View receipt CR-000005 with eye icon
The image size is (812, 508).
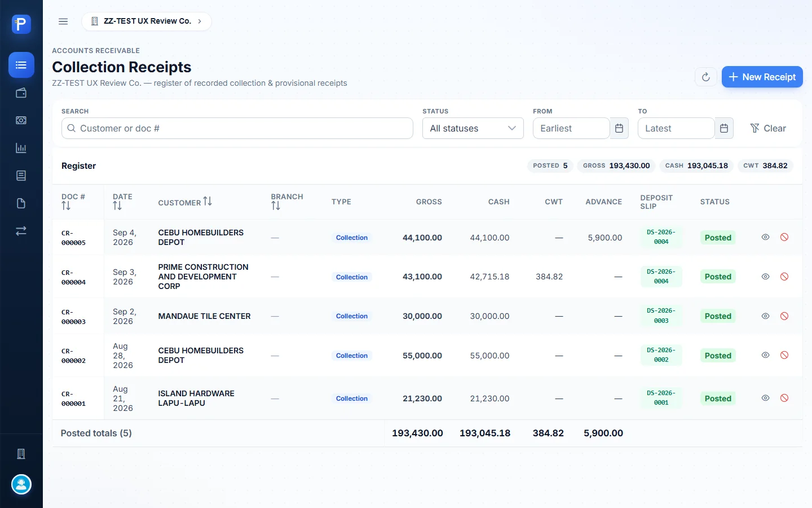(765, 237)
